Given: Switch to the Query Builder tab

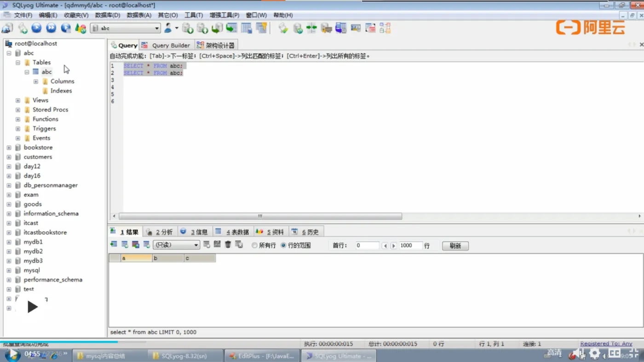Looking at the screenshot, I should [x=166, y=45].
